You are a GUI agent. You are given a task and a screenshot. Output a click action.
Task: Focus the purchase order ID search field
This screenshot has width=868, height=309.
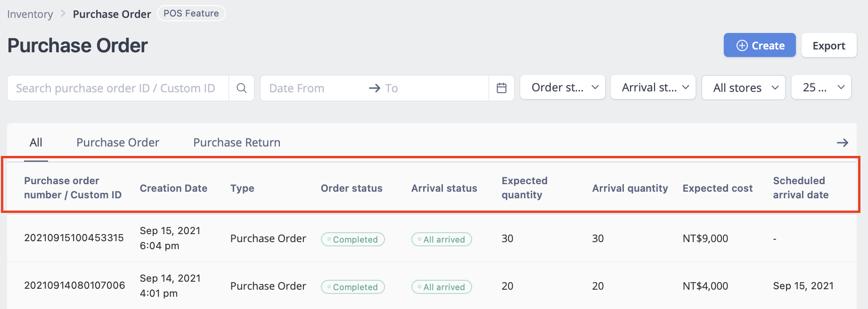click(118, 88)
